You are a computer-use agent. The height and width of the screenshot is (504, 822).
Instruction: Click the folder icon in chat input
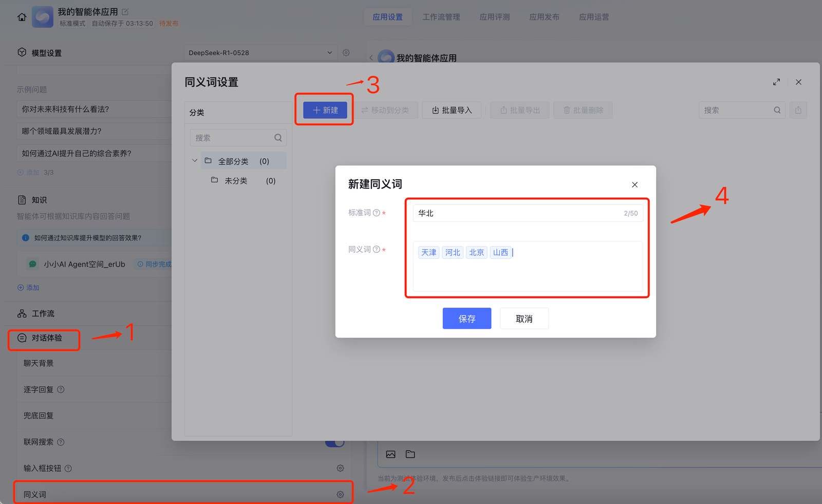click(x=410, y=454)
